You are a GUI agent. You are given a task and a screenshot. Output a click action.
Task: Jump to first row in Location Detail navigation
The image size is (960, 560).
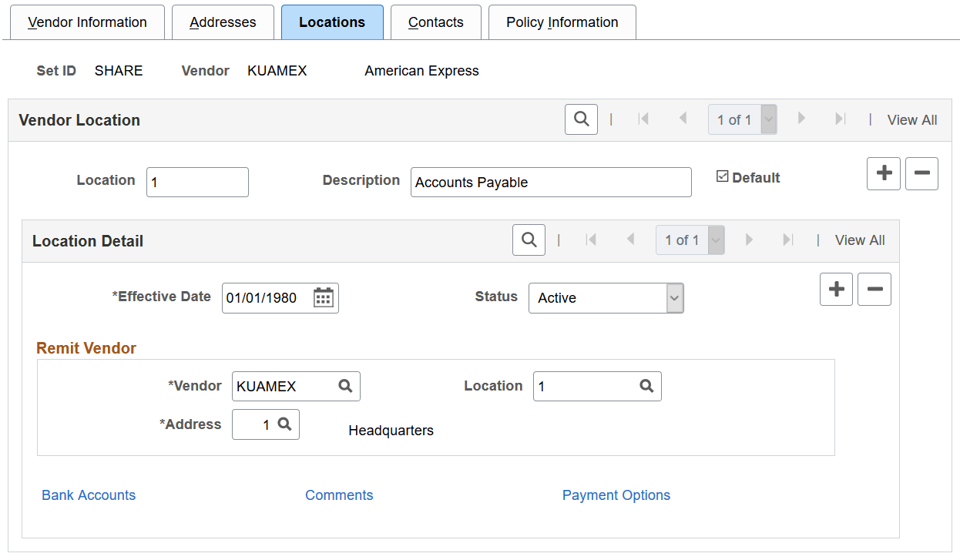592,240
